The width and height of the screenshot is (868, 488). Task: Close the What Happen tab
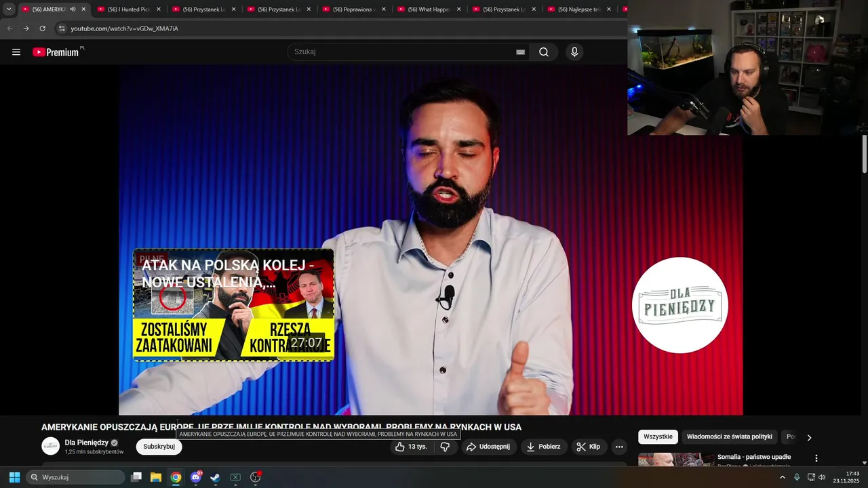(459, 9)
